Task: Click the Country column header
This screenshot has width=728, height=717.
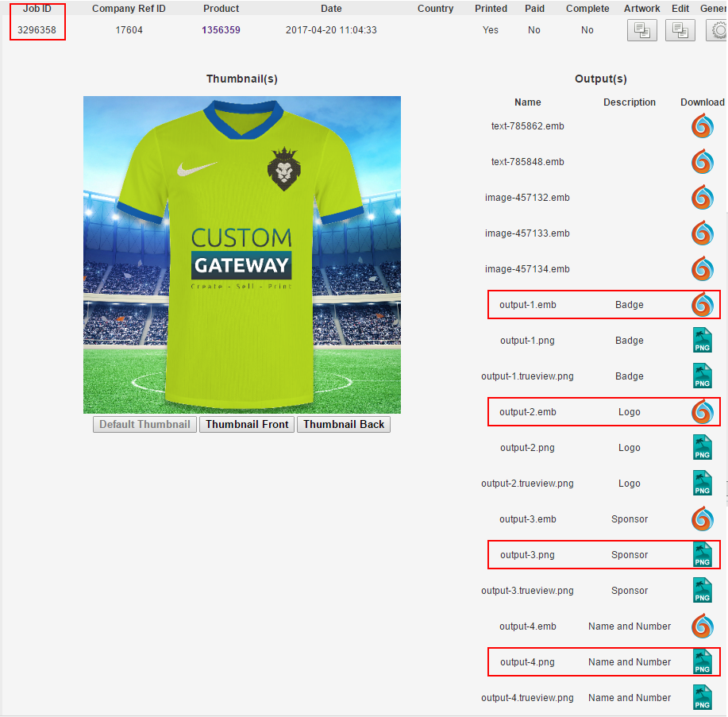Action: point(436,9)
